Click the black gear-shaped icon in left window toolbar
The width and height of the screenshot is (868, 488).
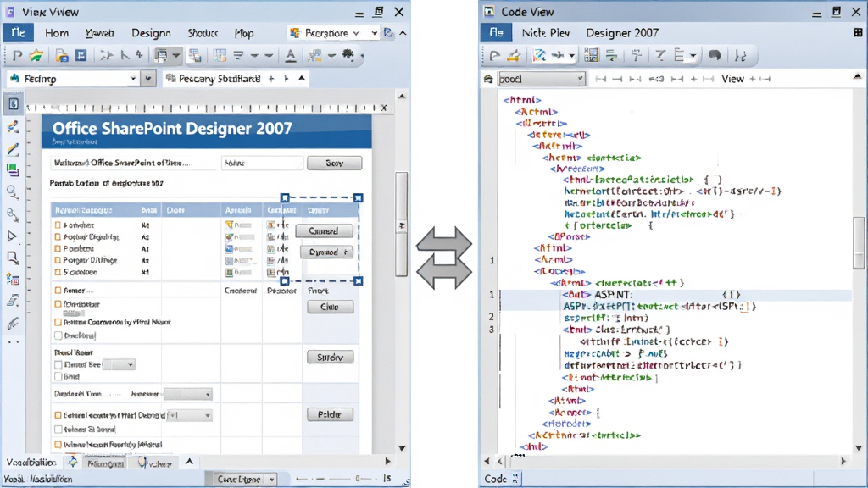pyautogui.click(x=348, y=55)
